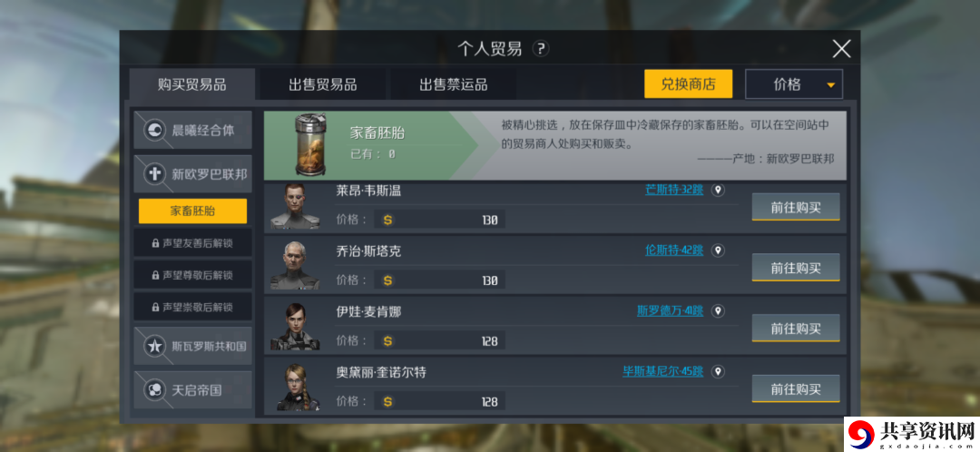Image resolution: width=980 pixels, height=452 pixels.
Task: Click locked 声望友善后解锁 item
Action: (192, 242)
